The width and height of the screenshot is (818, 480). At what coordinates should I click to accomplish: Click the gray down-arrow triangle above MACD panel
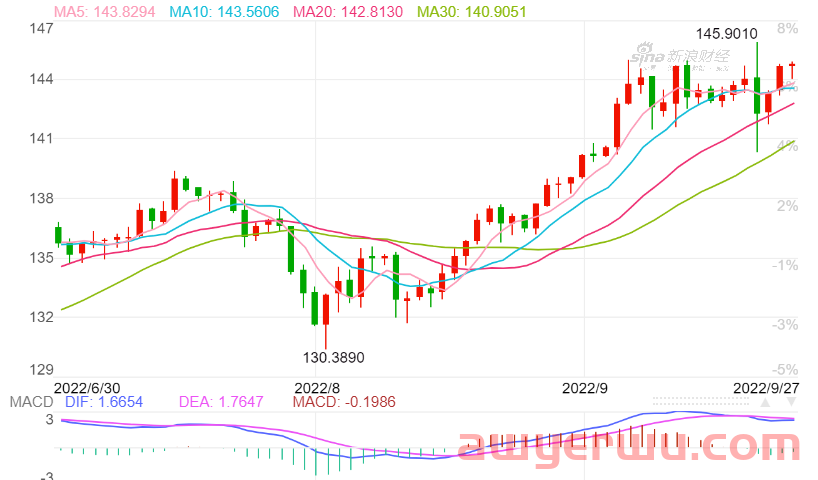pyautogui.click(x=791, y=402)
